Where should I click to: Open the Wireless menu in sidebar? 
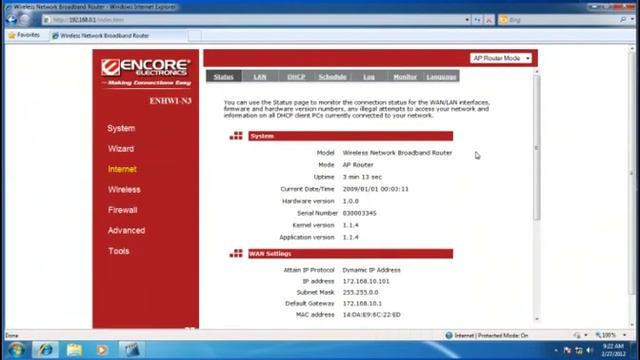click(x=124, y=189)
